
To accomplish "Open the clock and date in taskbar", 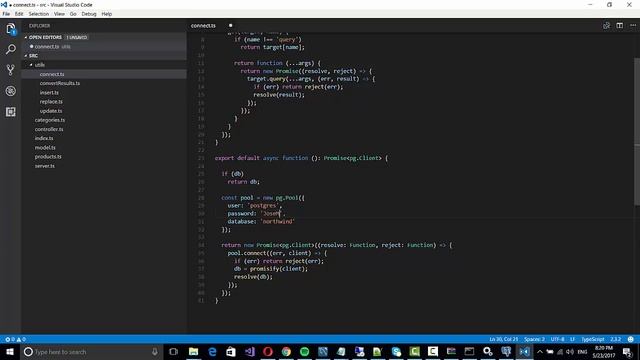I will (x=604, y=351).
